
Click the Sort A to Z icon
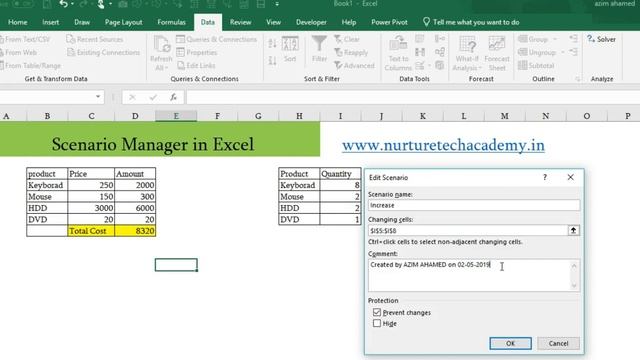pyautogui.click(x=273, y=43)
